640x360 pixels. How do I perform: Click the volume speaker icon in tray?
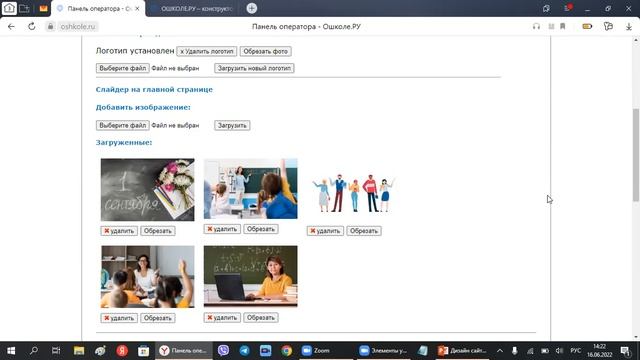(560, 351)
